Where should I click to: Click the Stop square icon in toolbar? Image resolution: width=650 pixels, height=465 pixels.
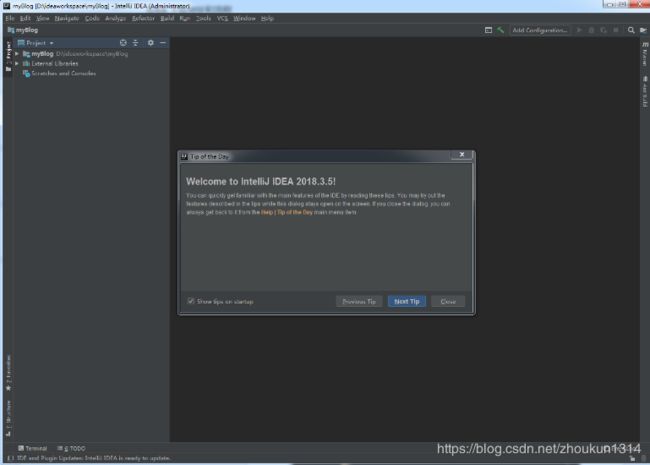(616, 30)
